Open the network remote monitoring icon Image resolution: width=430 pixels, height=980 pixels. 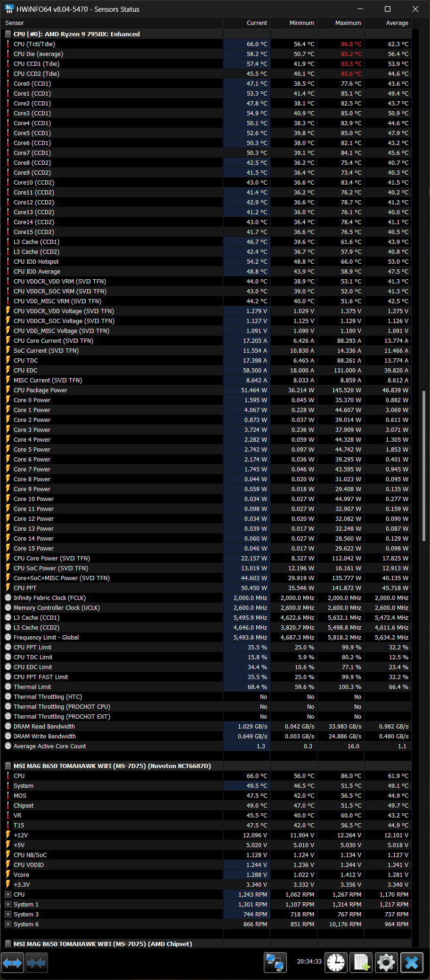275,963
